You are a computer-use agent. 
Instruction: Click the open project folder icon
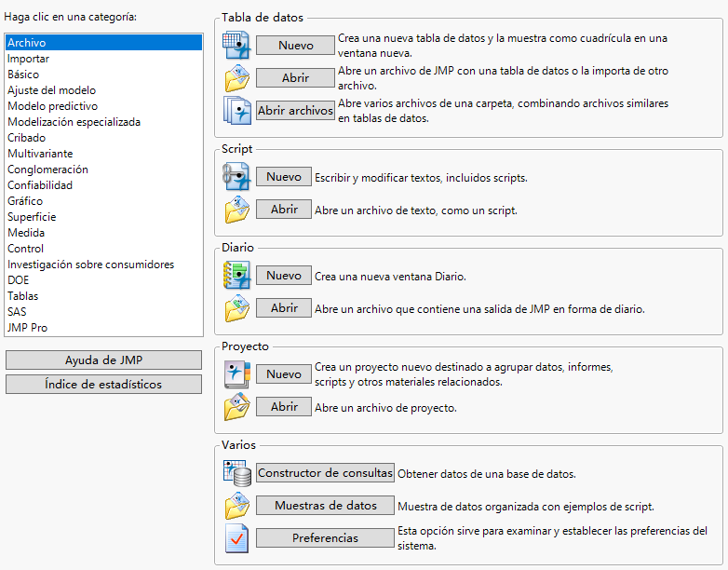[x=237, y=406]
